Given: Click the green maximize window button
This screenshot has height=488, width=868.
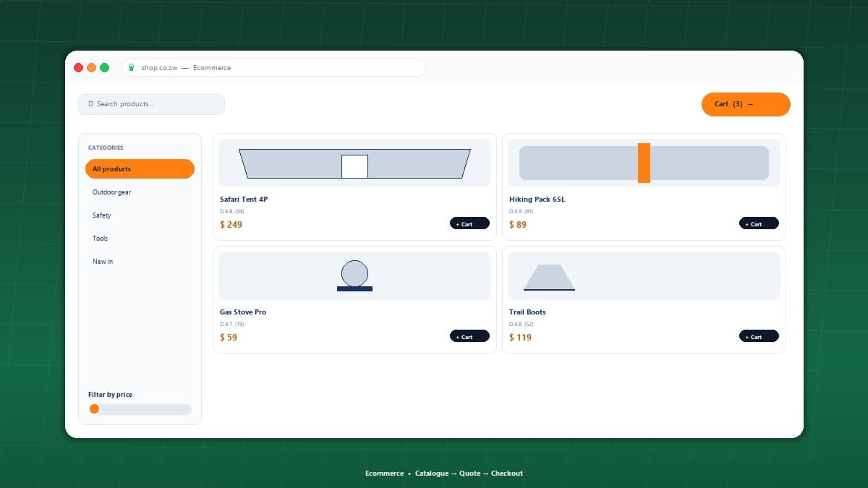Looking at the screenshot, I should click(x=104, y=68).
